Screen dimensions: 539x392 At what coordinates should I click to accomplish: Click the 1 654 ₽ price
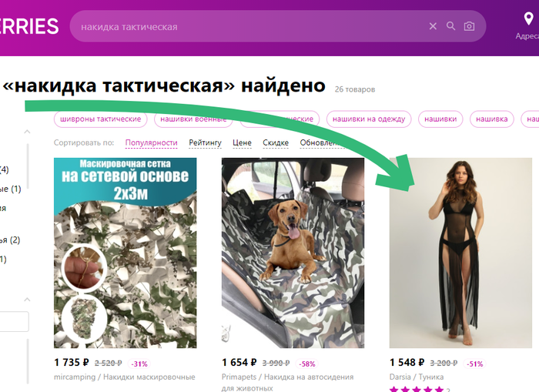(239, 363)
